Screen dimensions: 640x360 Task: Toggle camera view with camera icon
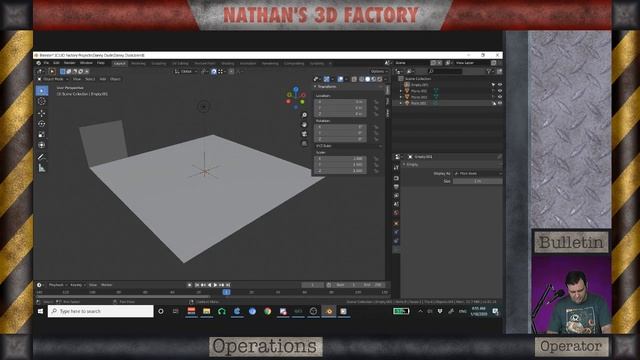[x=304, y=134]
